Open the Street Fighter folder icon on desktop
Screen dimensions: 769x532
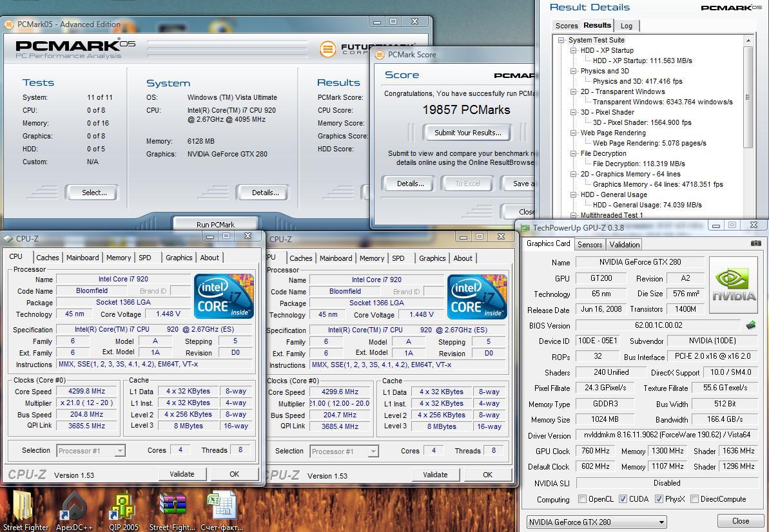tap(22, 507)
